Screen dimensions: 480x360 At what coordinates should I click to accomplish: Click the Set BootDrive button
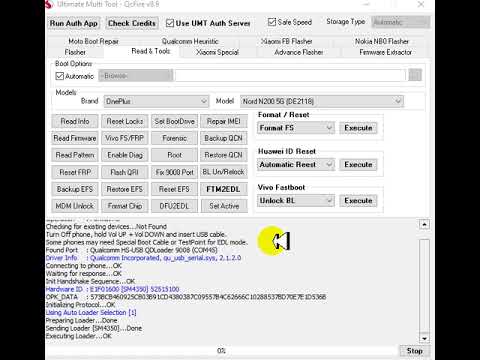click(174, 121)
